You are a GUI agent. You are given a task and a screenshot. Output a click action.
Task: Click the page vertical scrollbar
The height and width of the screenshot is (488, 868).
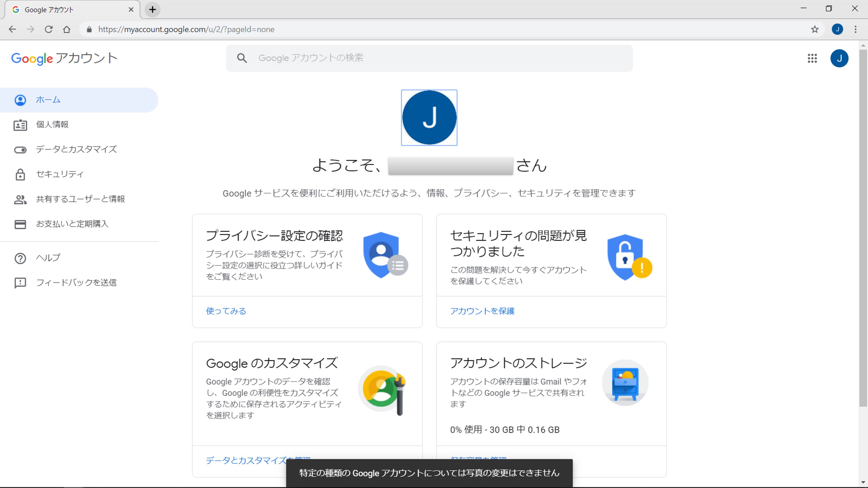point(863,228)
